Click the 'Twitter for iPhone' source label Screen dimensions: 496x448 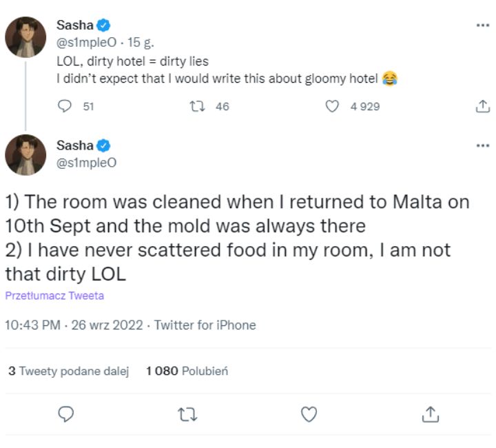coord(205,325)
